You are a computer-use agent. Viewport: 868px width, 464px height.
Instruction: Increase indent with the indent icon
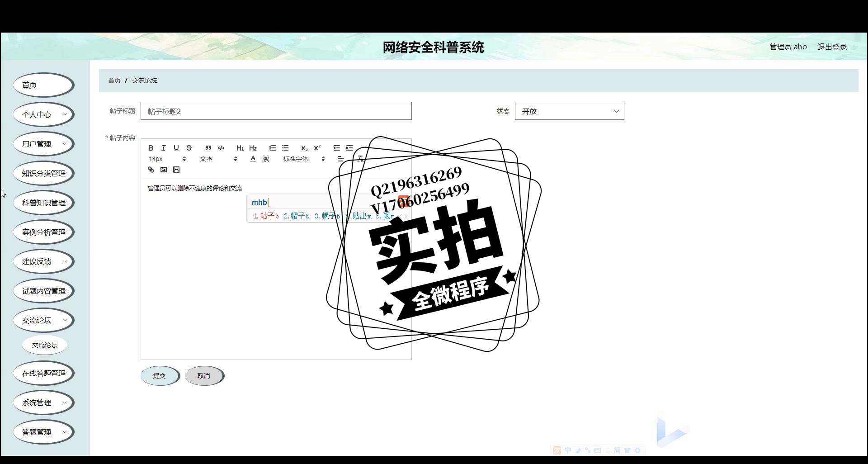point(349,148)
